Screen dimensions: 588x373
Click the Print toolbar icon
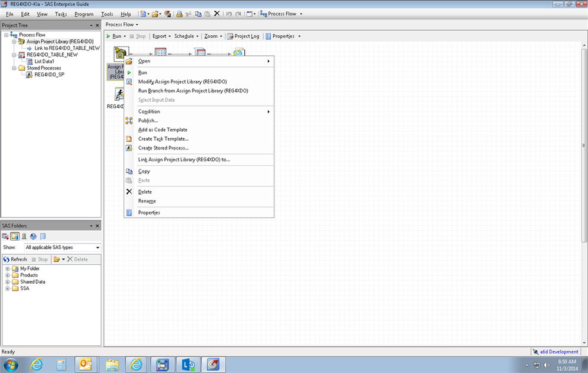point(180,14)
